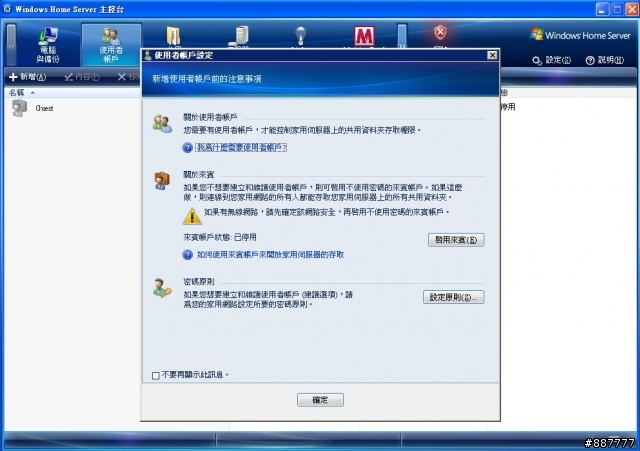
Task: Open 說明(H) help in the console header
Action: pos(605,60)
